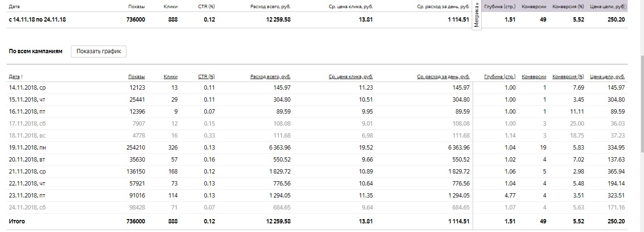
Task: Sort by underlined Глубина (стр.) header
Action: point(500,77)
